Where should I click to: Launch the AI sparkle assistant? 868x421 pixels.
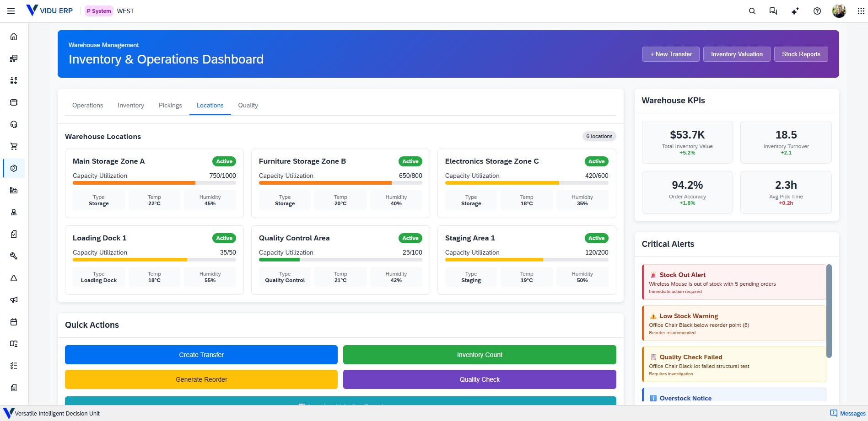click(795, 11)
